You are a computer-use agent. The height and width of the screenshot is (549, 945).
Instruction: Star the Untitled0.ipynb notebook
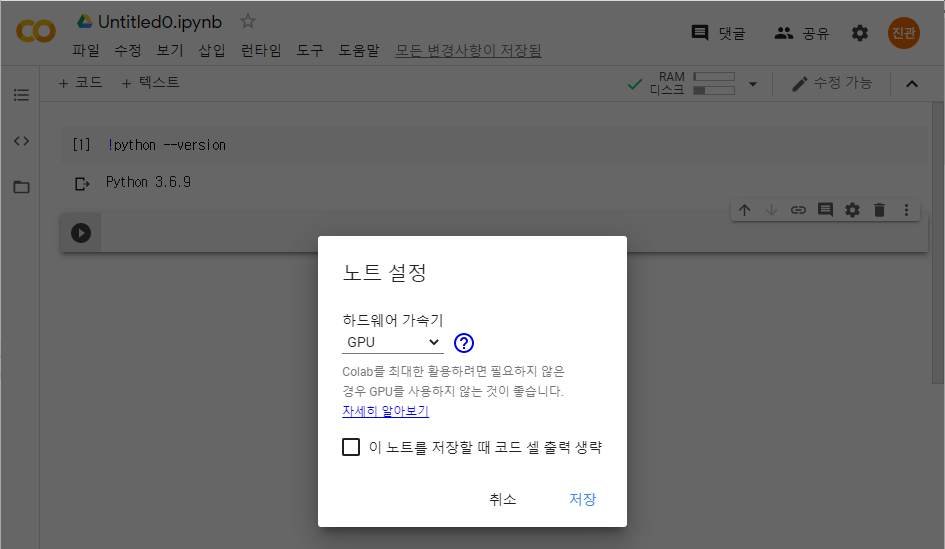248,22
